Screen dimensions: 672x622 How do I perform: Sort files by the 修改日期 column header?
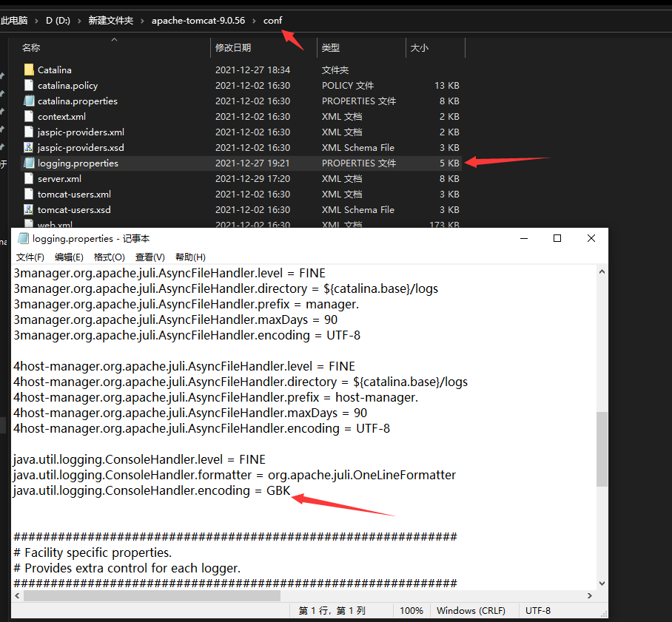click(x=233, y=47)
